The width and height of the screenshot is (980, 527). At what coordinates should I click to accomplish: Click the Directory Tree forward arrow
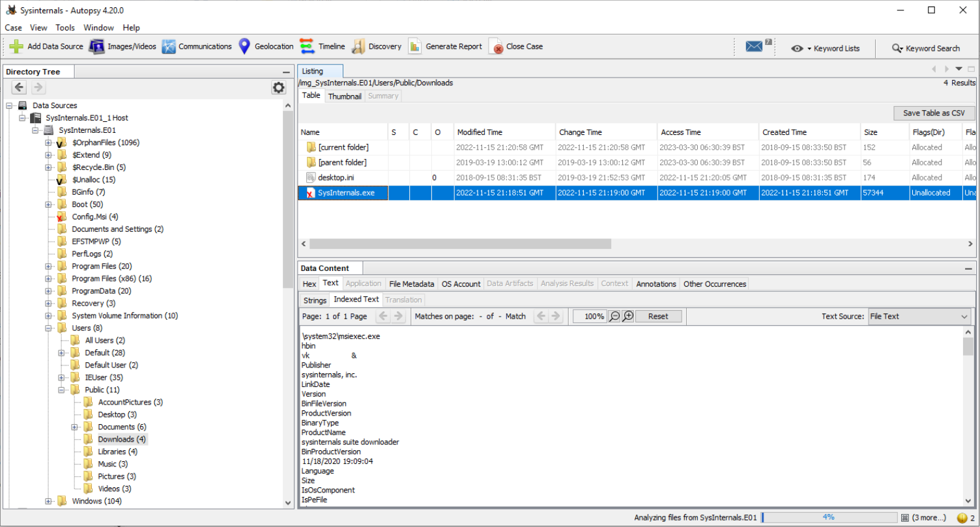(x=38, y=87)
